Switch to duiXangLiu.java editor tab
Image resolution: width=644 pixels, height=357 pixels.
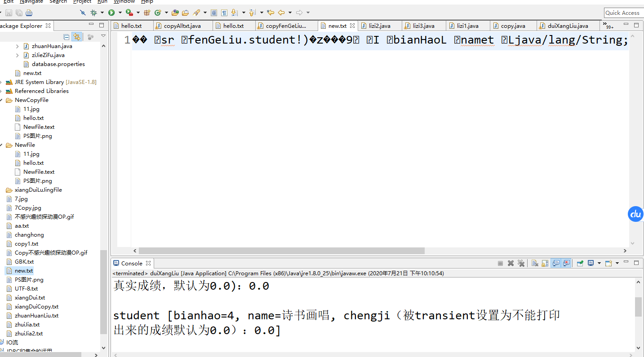pyautogui.click(x=568, y=26)
